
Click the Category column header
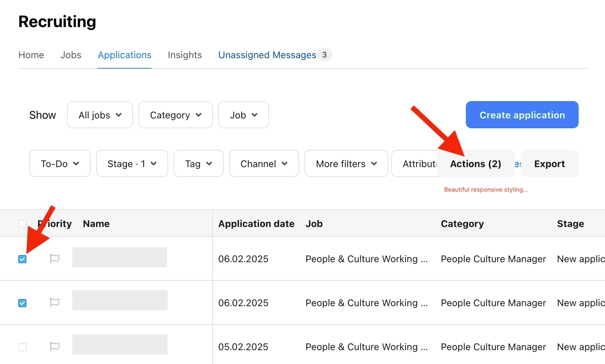click(x=462, y=224)
